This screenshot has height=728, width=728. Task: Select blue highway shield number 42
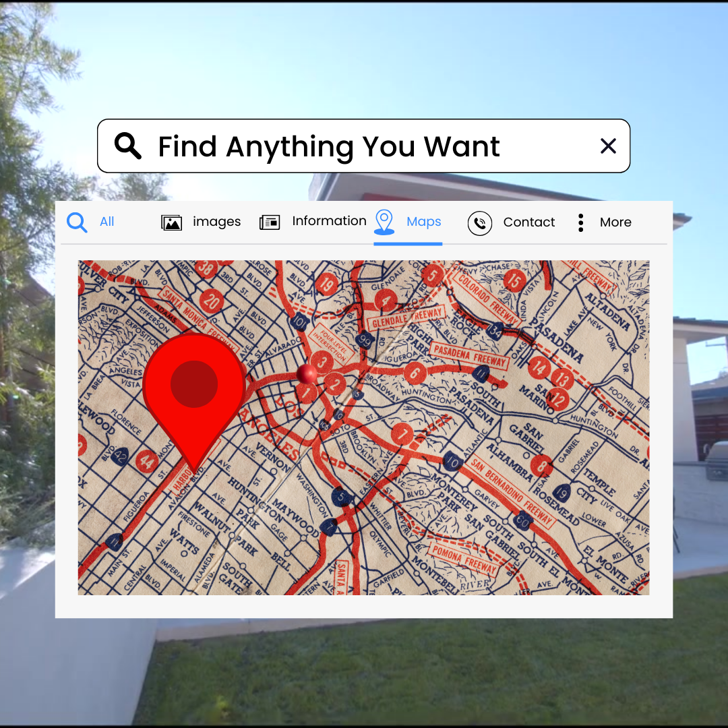coord(121,456)
